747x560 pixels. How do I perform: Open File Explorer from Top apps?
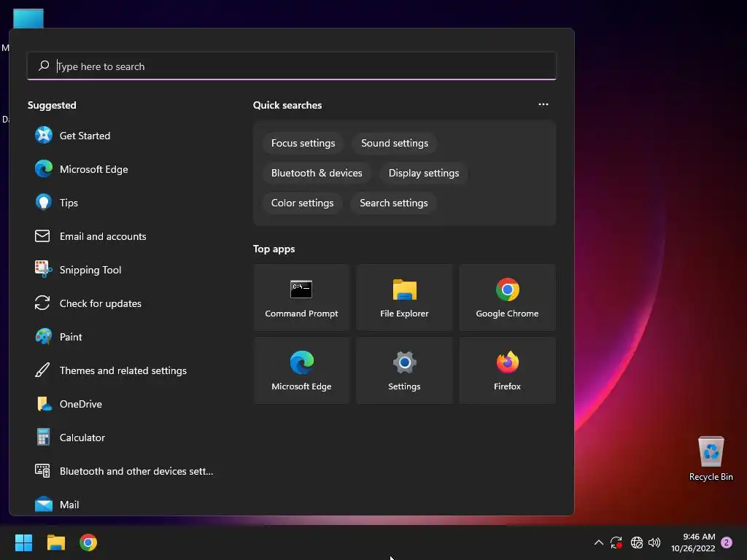pyautogui.click(x=404, y=297)
